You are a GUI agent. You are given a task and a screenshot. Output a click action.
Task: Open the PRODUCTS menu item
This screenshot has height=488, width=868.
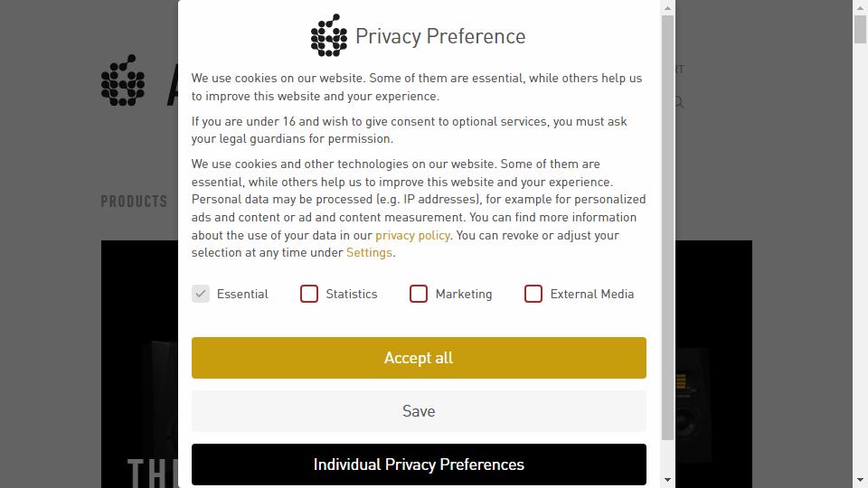134,202
